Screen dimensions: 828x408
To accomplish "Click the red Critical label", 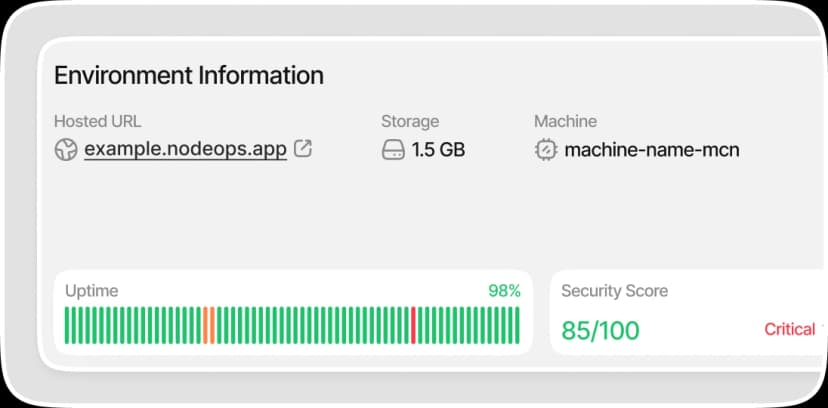I will tap(790, 329).
